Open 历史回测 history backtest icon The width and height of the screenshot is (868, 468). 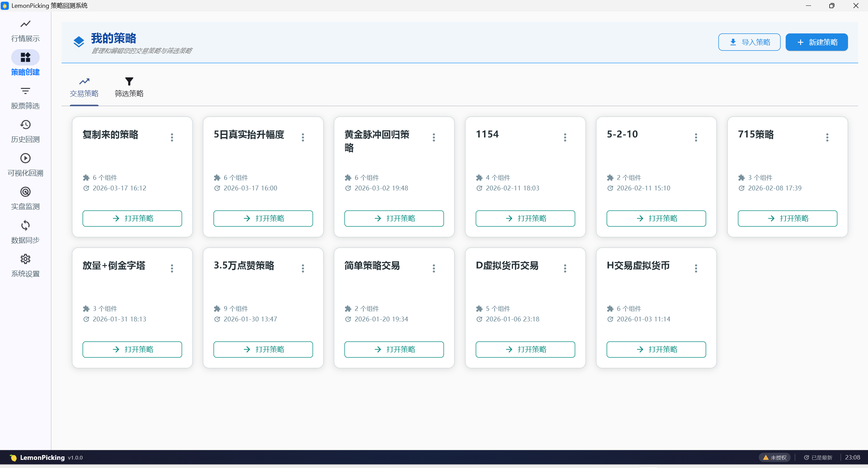click(x=25, y=125)
